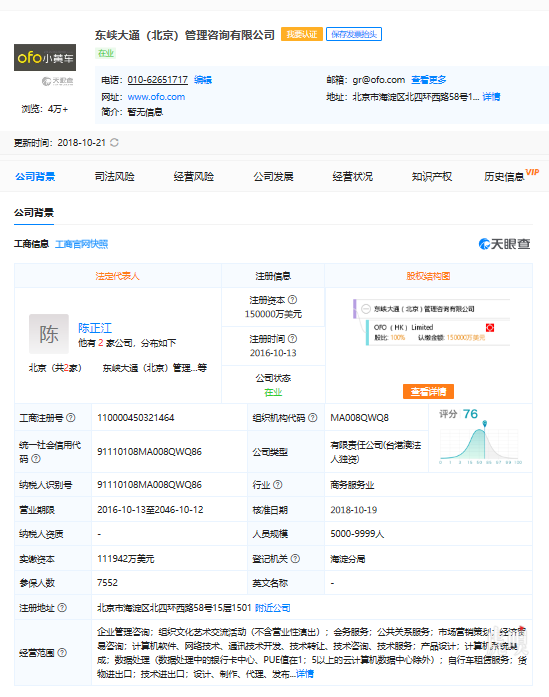Click the 陈 avatar of legal representative

(x=49, y=334)
